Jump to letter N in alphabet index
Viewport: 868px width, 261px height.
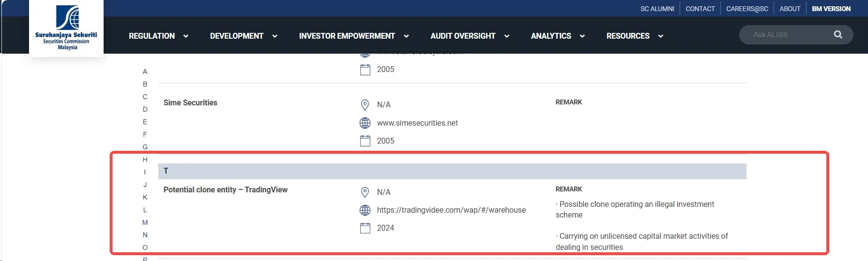[145, 235]
